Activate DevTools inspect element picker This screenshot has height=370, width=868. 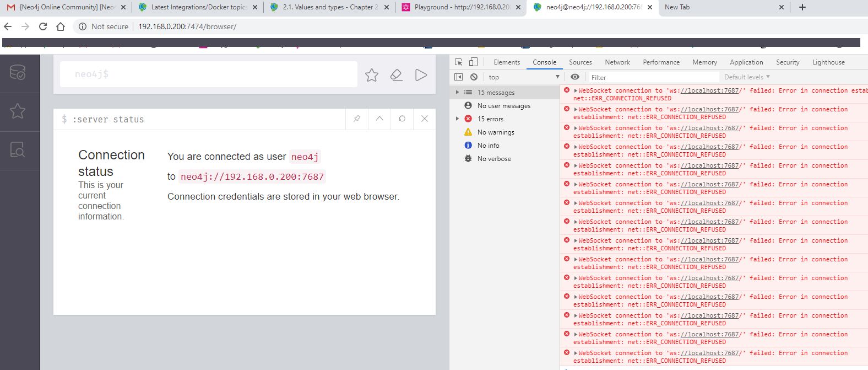(x=459, y=62)
